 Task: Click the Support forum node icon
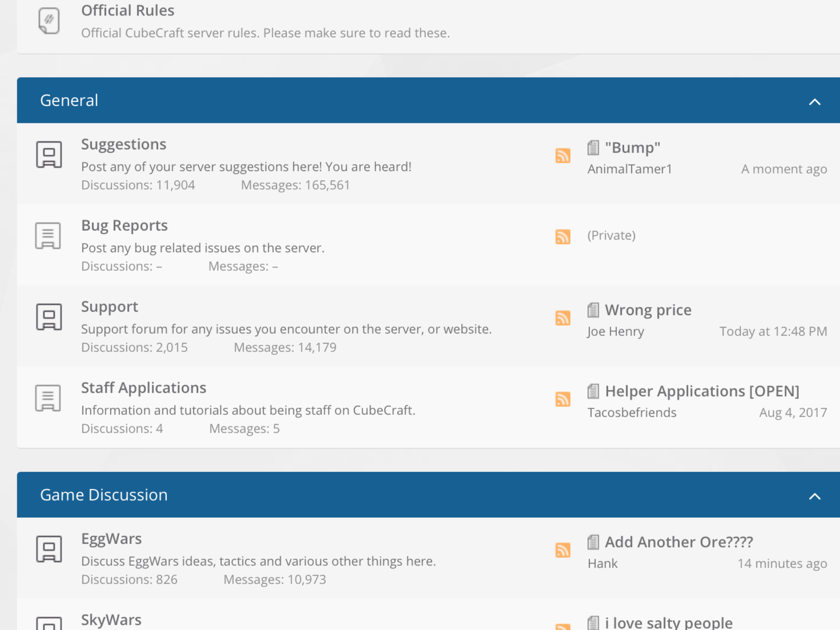click(x=49, y=317)
